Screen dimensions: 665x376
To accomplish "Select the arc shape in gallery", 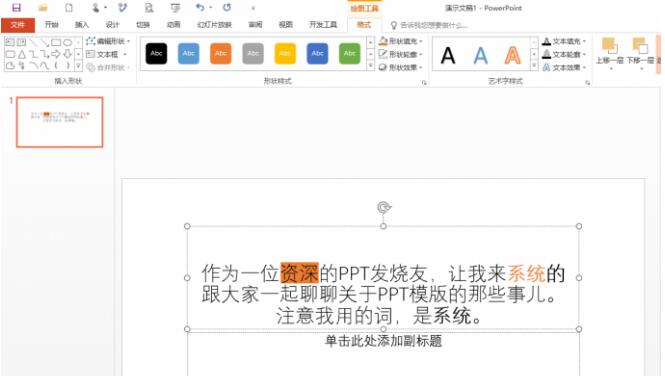I will point(33,65).
